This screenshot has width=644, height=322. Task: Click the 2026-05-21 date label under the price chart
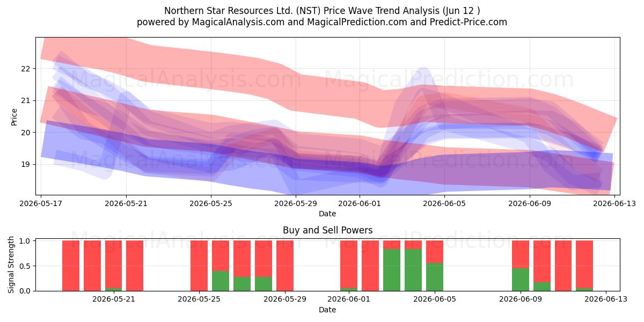pyautogui.click(x=126, y=203)
